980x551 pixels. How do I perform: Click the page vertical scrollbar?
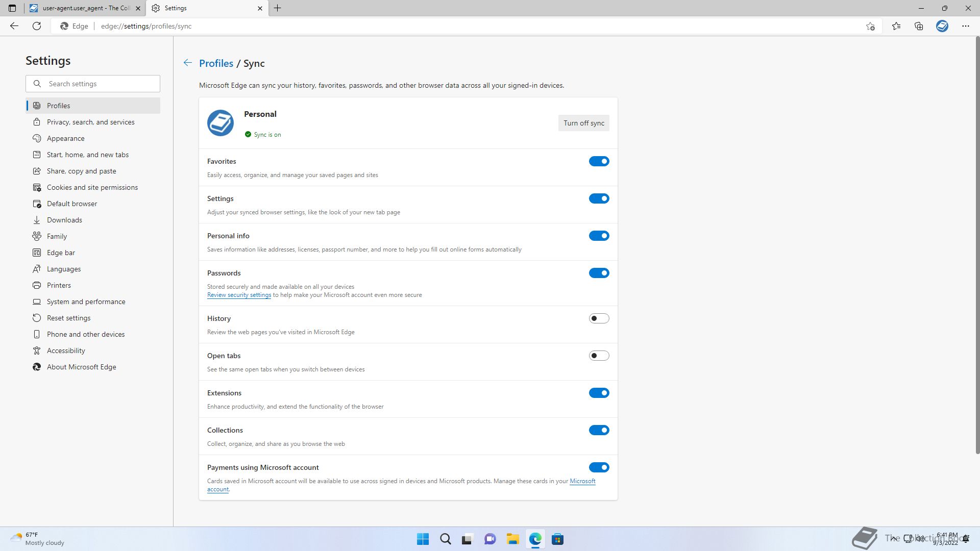coord(977,245)
